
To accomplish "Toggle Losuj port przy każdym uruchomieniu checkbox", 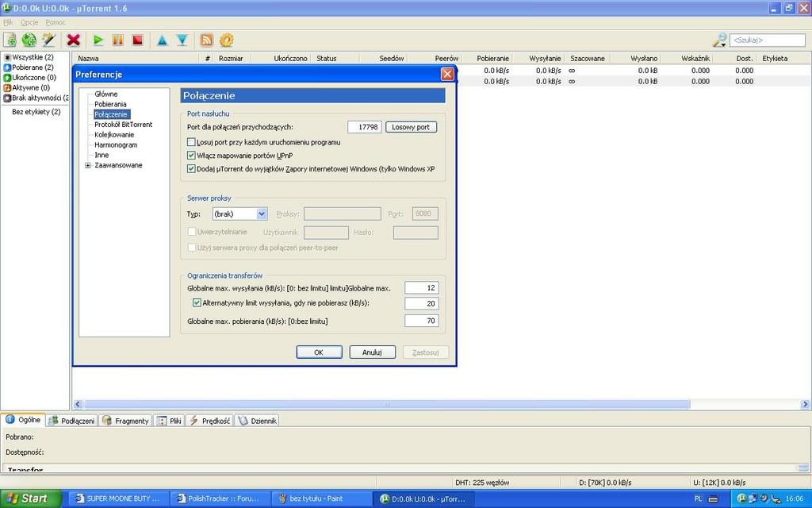I will (191, 142).
